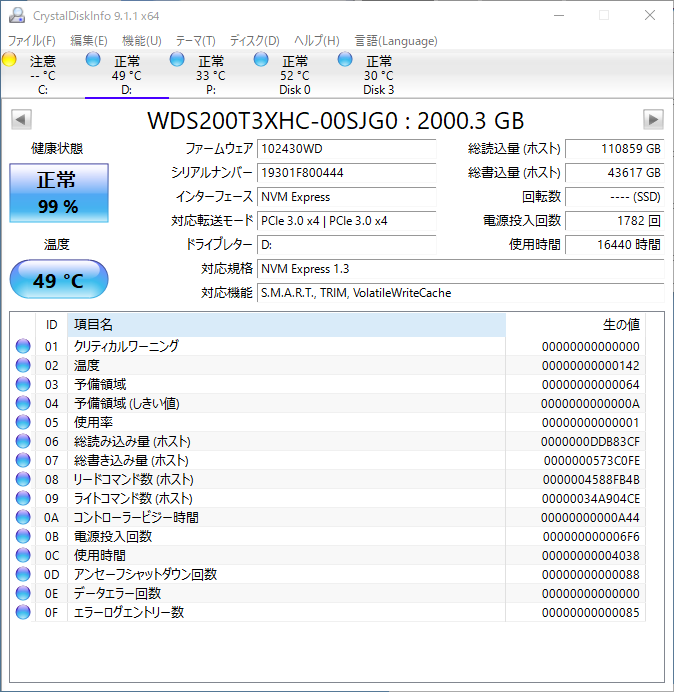674x692 pixels.
Task: Click status orb for attribute 0D アンセーフシャットダウン回数
Action: (x=23, y=574)
